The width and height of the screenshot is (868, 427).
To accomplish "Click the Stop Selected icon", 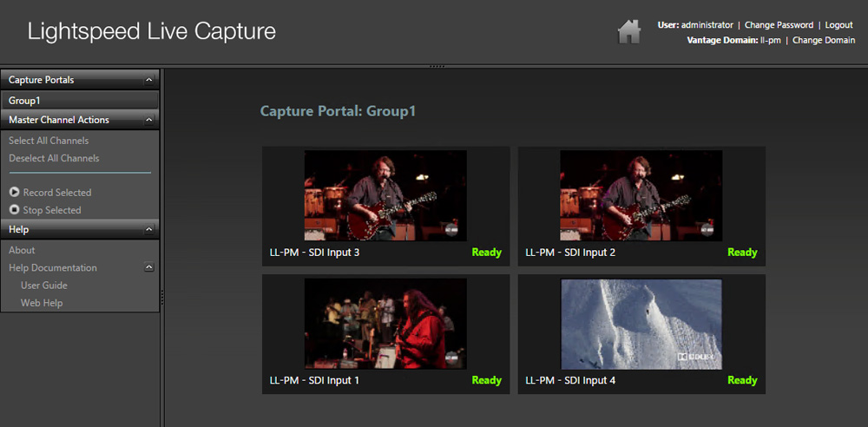I will tap(15, 210).
